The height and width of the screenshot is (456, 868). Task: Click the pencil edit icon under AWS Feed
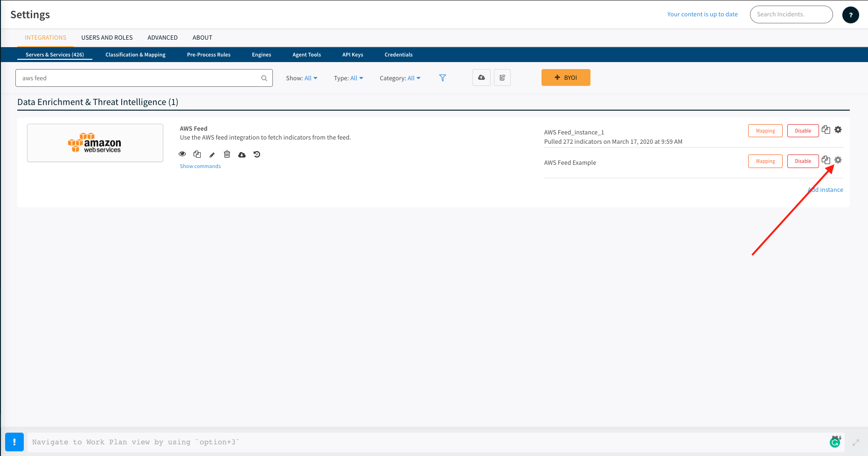212,154
